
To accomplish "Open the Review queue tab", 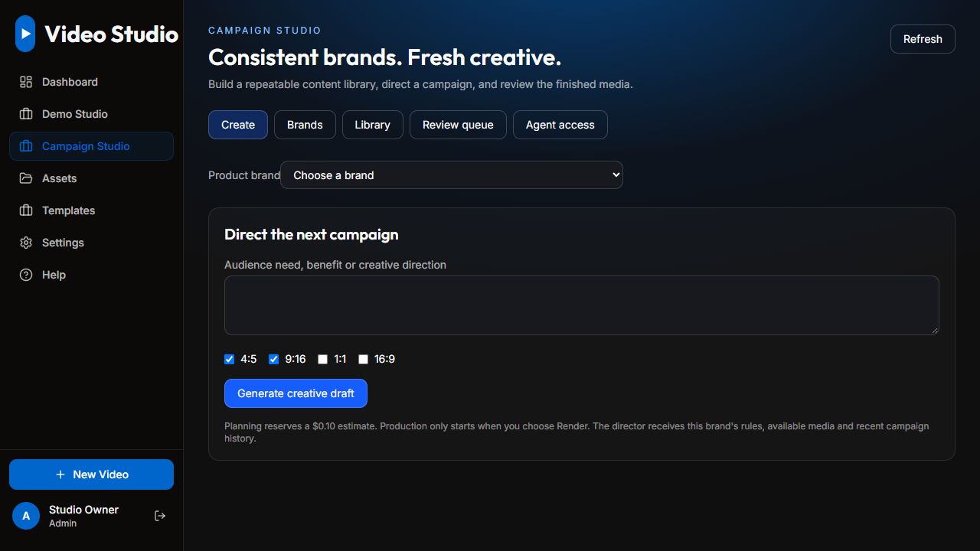I will pyautogui.click(x=458, y=125).
